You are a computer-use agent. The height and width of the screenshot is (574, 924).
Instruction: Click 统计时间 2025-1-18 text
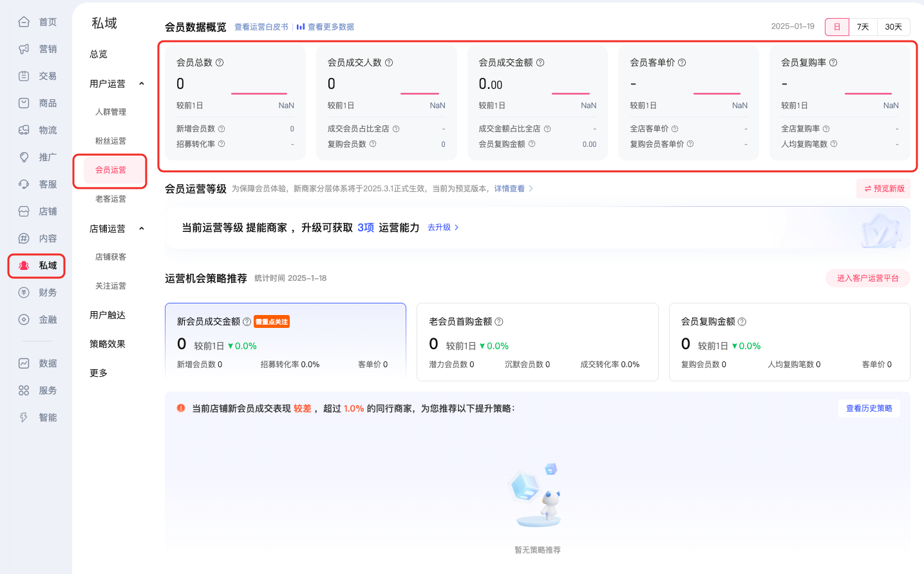pos(290,278)
